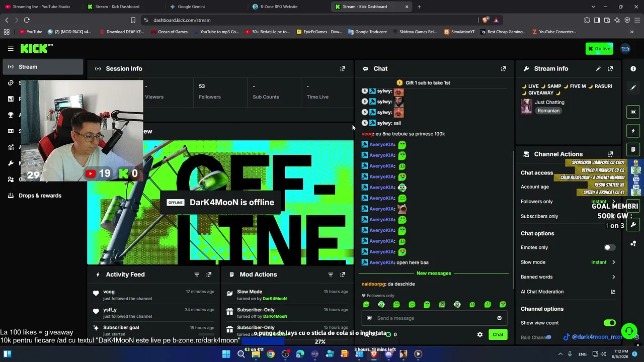The width and height of the screenshot is (644, 362).
Task: Open AI Chat Moderation external link
Action: tap(613, 292)
